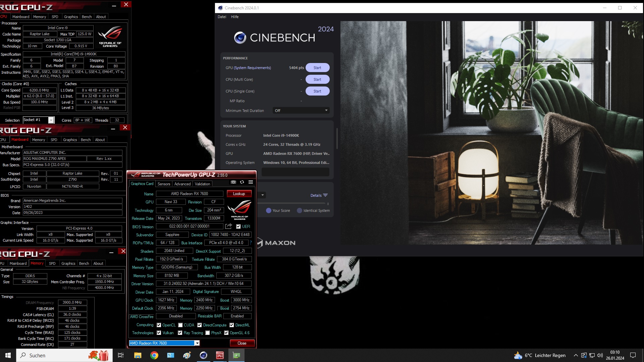The width and height of the screenshot is (644, 362).
Task: Share BIOS version with export arrow icon
Action: point(229,226)
